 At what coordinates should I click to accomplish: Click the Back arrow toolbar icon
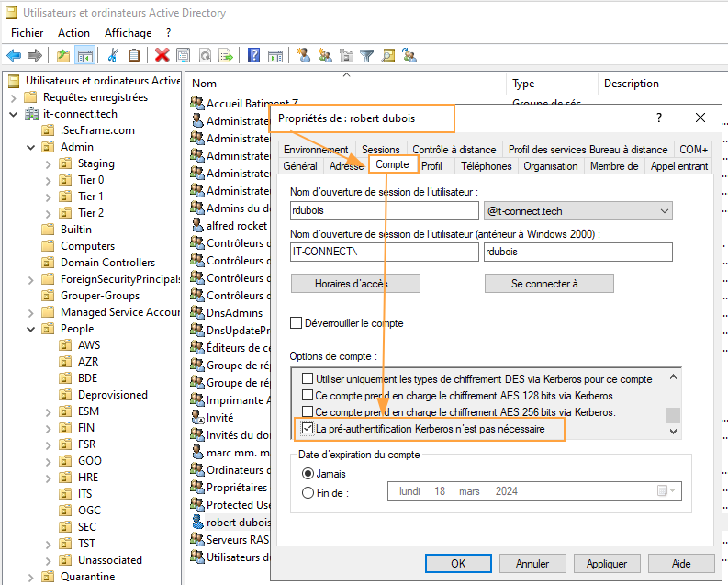click(14, 56)
